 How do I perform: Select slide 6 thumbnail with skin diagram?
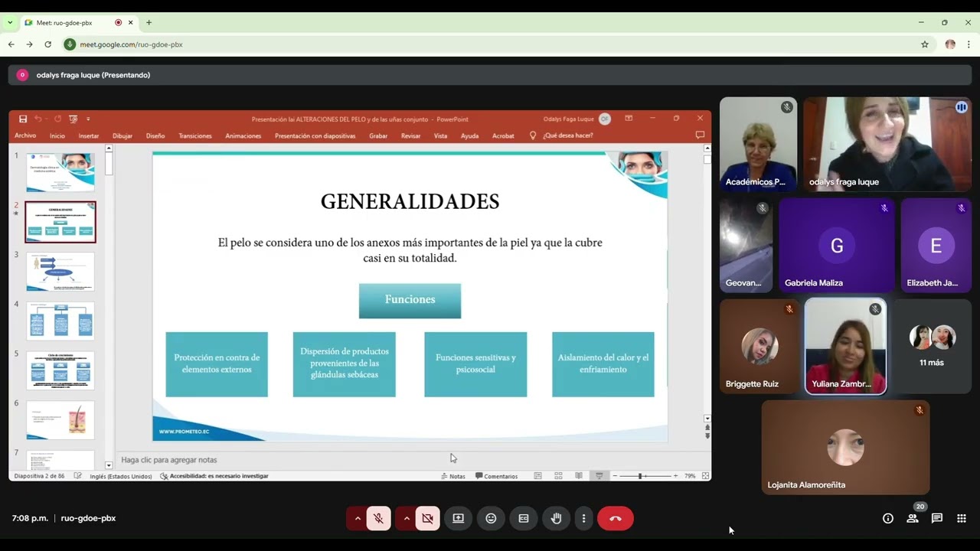point(60,420)
